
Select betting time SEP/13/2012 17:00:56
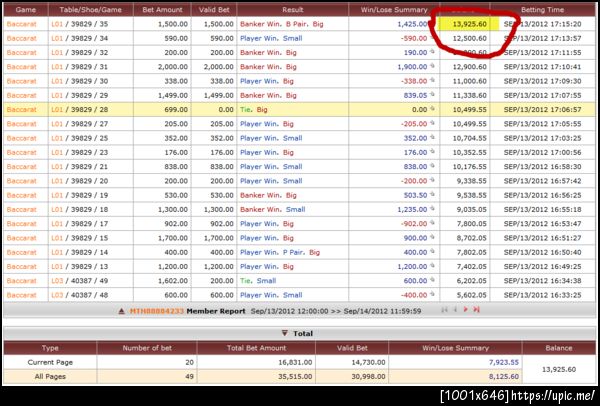pyautogui.click(x=543, y=153)
